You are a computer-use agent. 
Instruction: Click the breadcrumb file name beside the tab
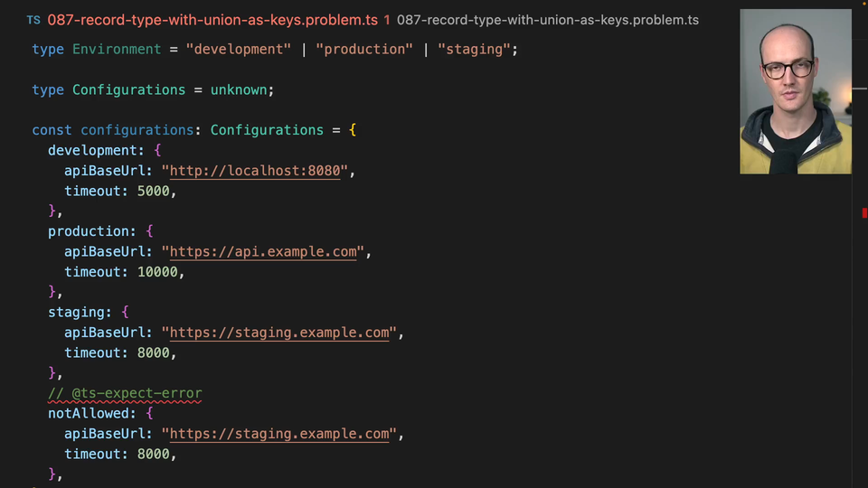click(547, 20)
